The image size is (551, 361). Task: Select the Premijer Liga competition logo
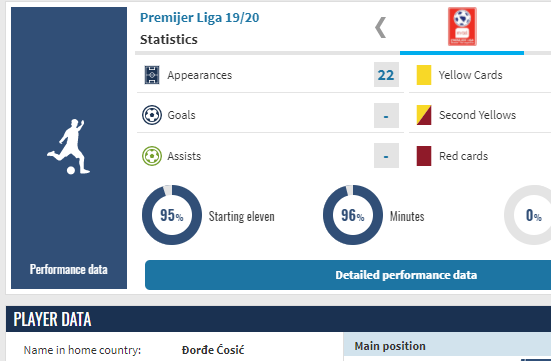click(462, 27)
